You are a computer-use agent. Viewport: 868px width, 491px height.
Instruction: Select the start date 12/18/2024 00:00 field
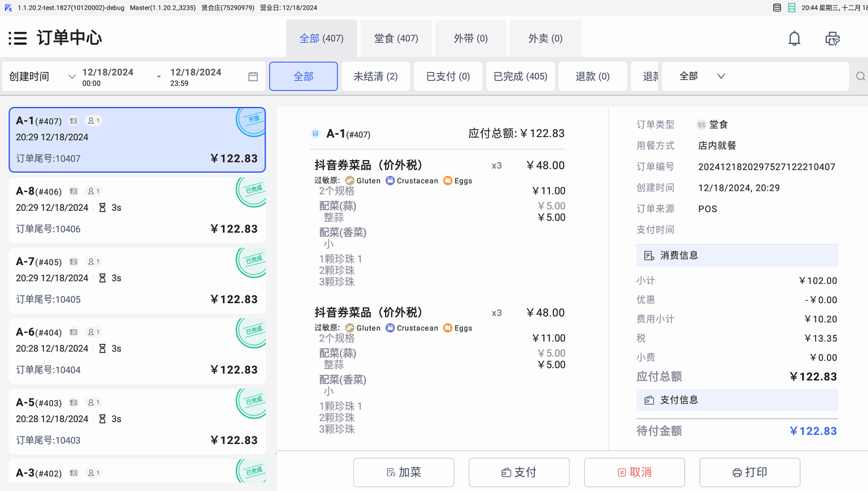[x=108, y=77]
